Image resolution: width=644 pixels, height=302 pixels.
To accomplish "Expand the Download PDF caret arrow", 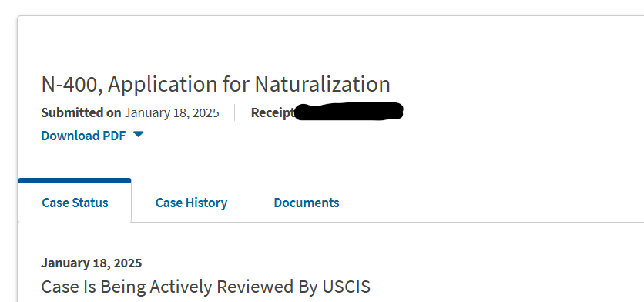I will coord(139,134).
